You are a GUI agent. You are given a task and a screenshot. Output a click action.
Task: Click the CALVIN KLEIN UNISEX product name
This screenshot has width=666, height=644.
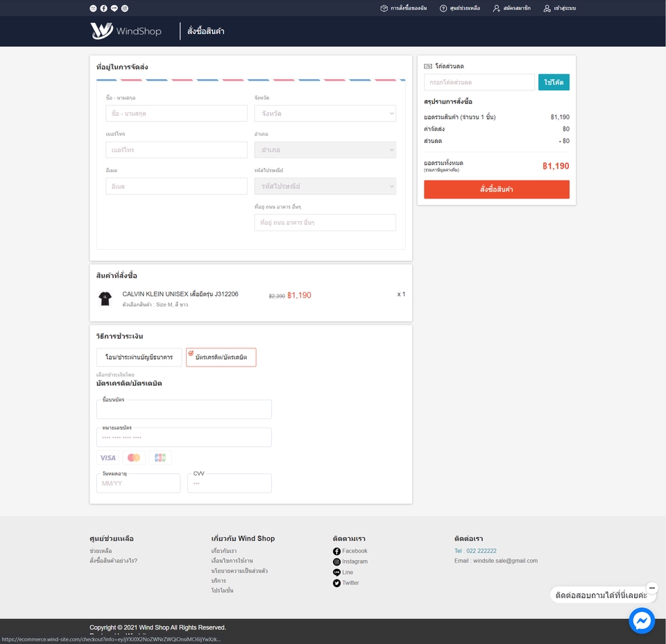click(x=180, y=294)
